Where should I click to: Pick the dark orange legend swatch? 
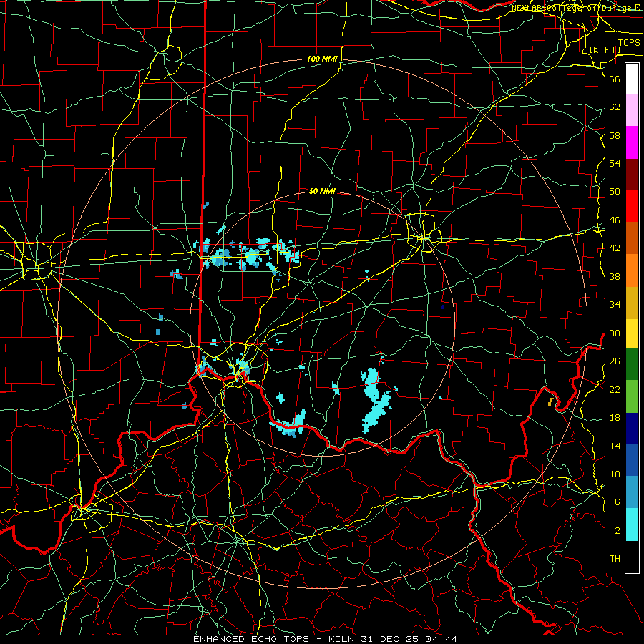pos(632,238)
